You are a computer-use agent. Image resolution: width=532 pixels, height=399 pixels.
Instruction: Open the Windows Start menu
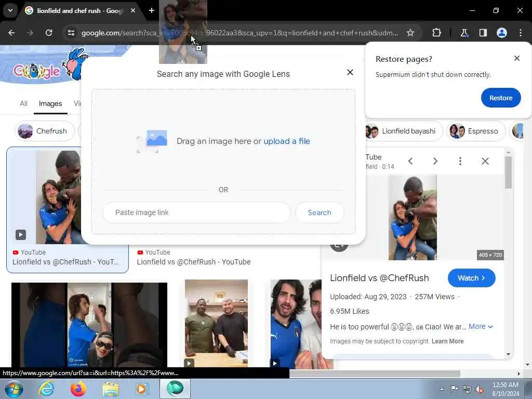pos(14,389)
